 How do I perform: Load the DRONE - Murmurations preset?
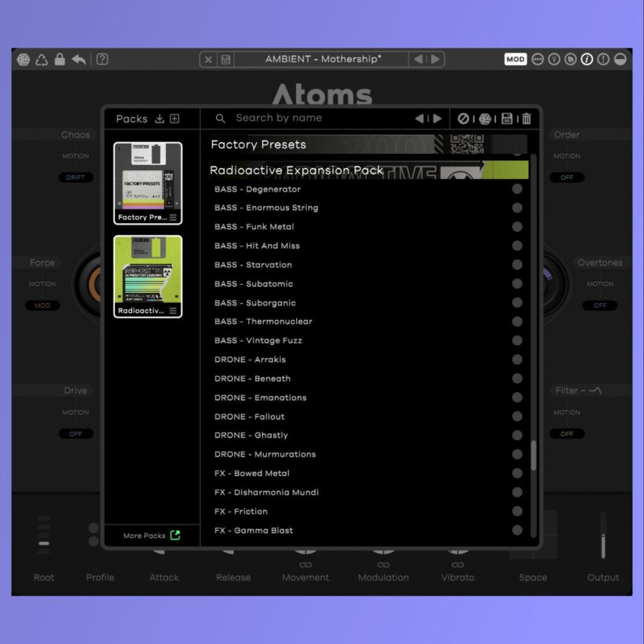[x=265, y=454]
